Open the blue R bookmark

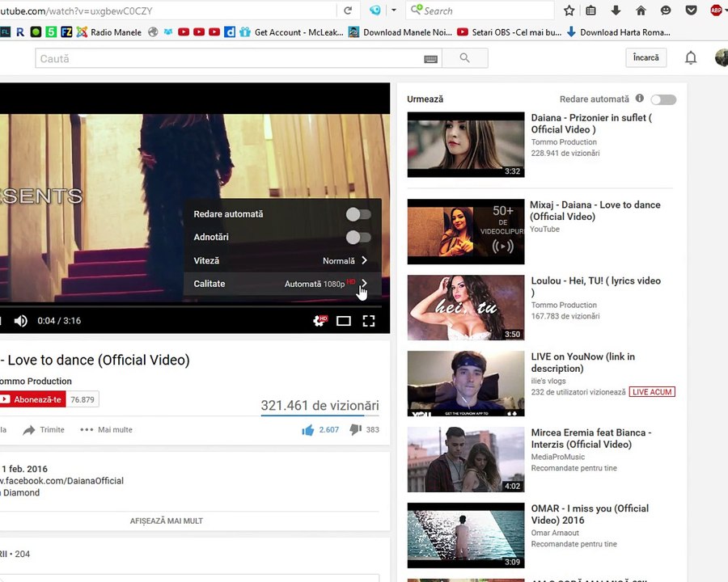pyautogui.click(x=20, y=32)
